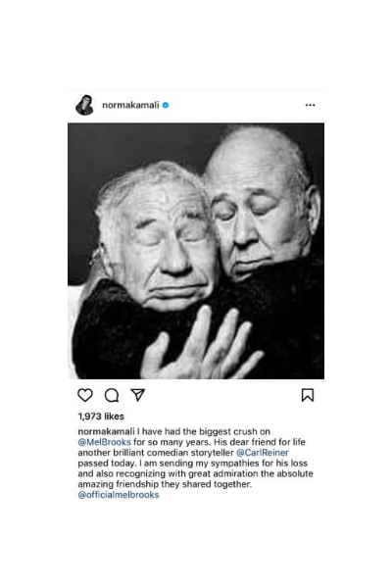The width and height of the screenshot is (392, 588).
Task: Open the three-dot more options menu
Action: pyautogui.click(x=311, y=105)
